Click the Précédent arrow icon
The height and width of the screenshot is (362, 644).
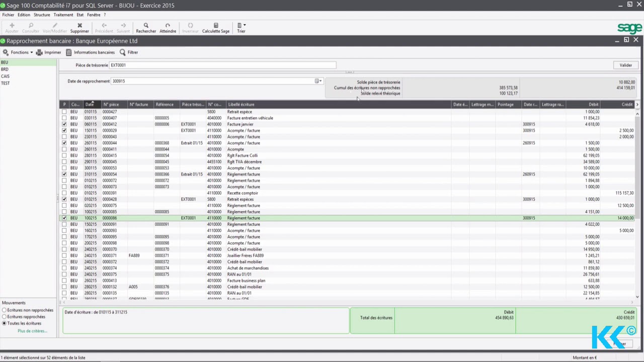pos(104,25)
